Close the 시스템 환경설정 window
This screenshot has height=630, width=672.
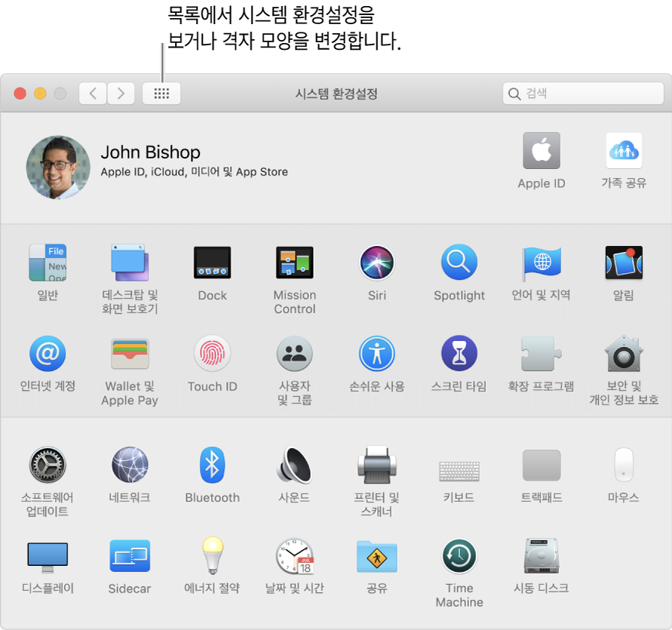coord(20,93)
